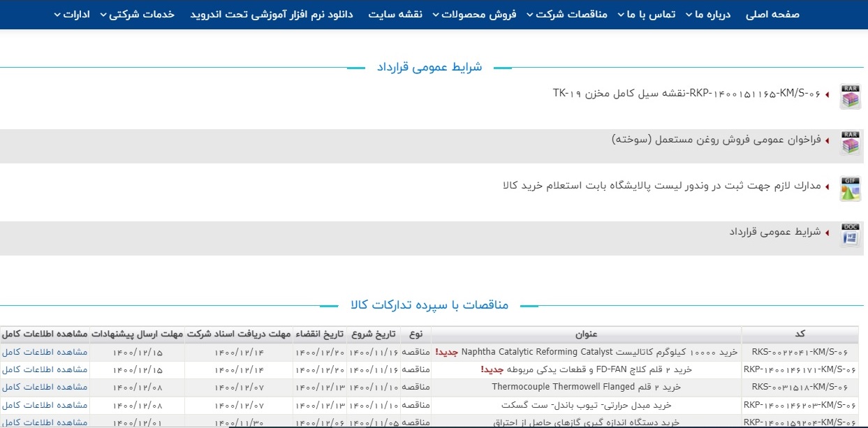Select the expiry date of the مبدل حرارتی row
The height and width of the screenshot is (428, 868).
(x=320, y=405)
